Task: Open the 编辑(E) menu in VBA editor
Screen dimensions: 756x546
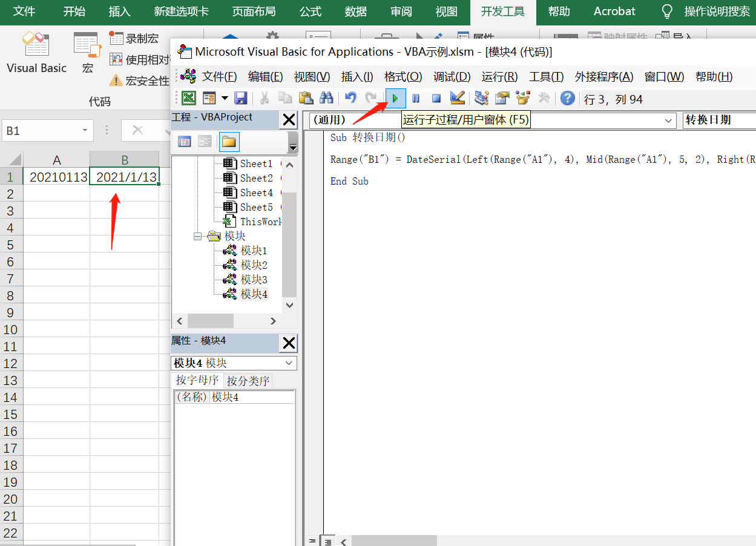Action: coord(265,77)
